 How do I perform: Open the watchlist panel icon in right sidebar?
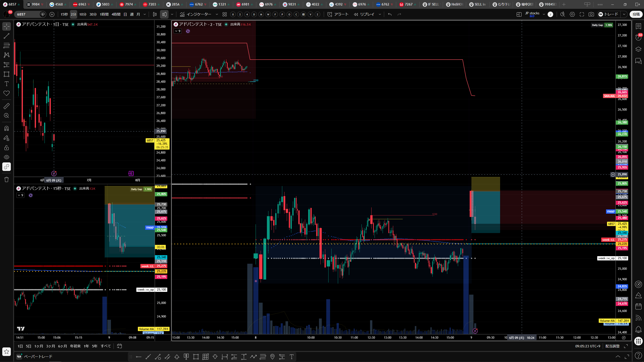pyautogui.click(x=638, y=26)
